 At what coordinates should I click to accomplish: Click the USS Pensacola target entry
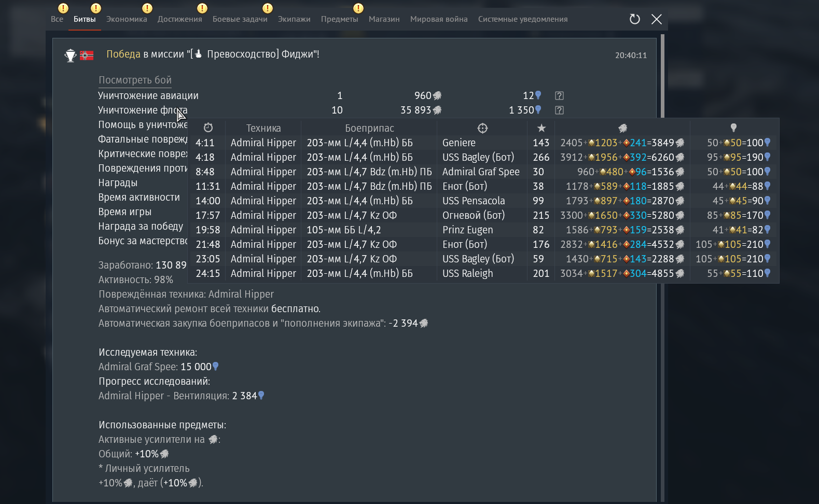pyautogui.click(x=474, y=201)
